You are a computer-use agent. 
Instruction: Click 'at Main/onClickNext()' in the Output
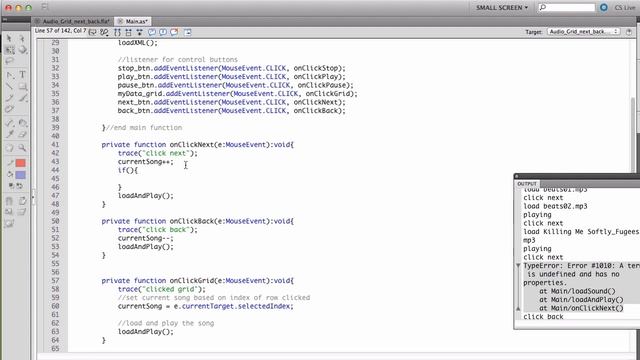[x=581, y=308]
